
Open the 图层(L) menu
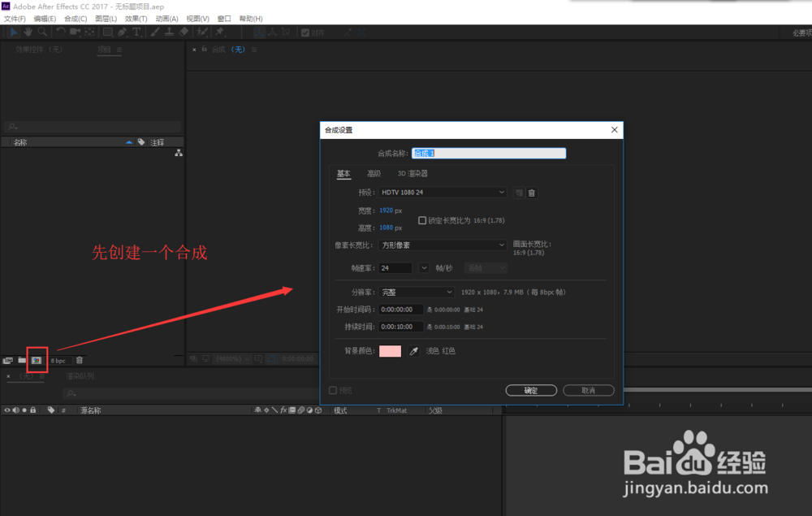106,19
